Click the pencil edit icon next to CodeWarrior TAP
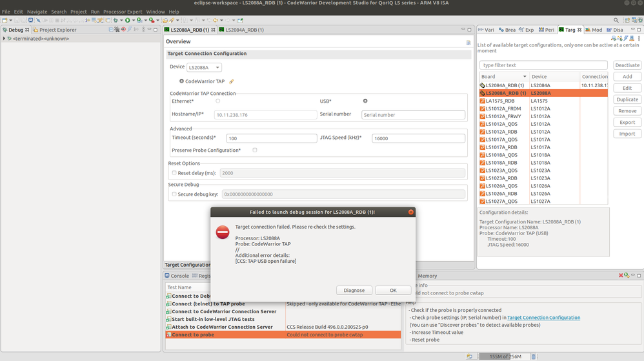 (232, 81)
